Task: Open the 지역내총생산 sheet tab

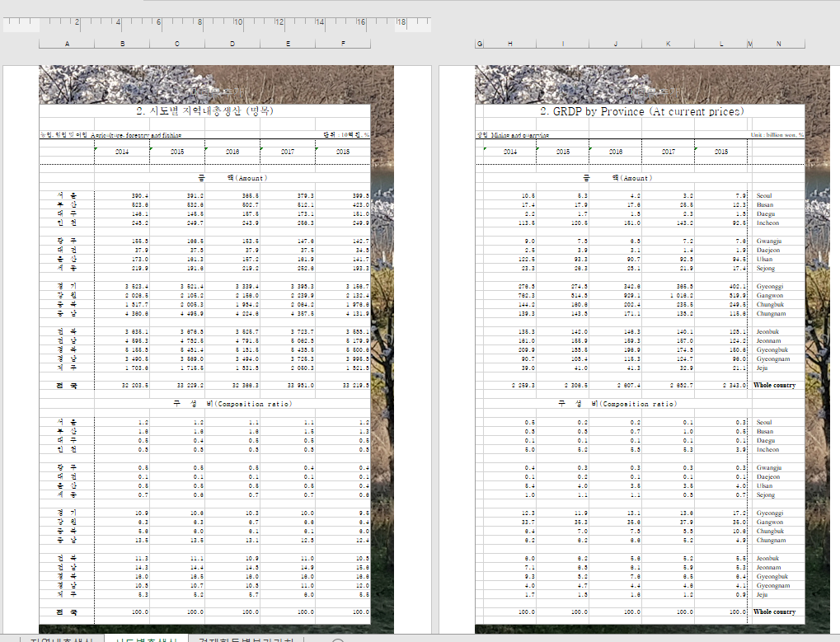Action: tap(62, 639)
